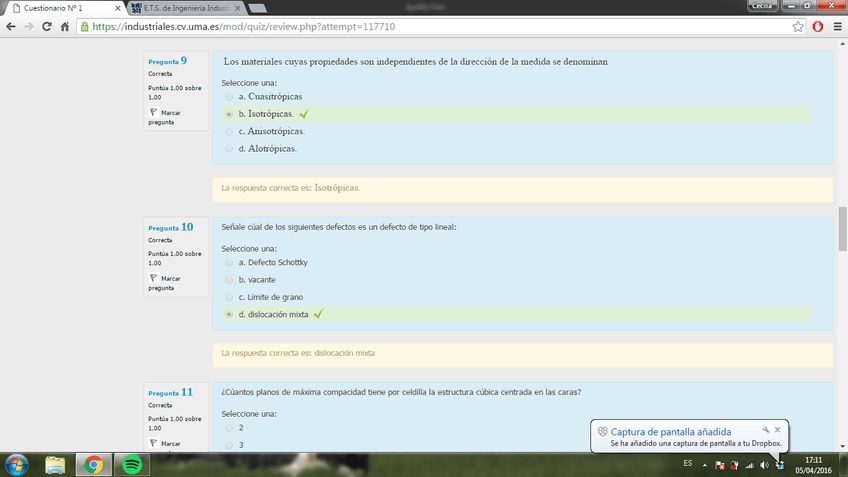Click scrollbar down arrow

843,447
